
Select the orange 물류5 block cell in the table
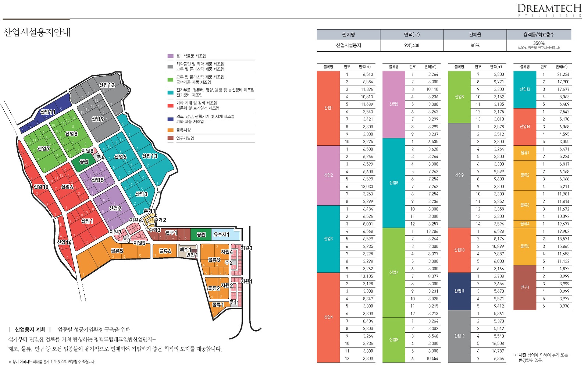click(525, 246)
